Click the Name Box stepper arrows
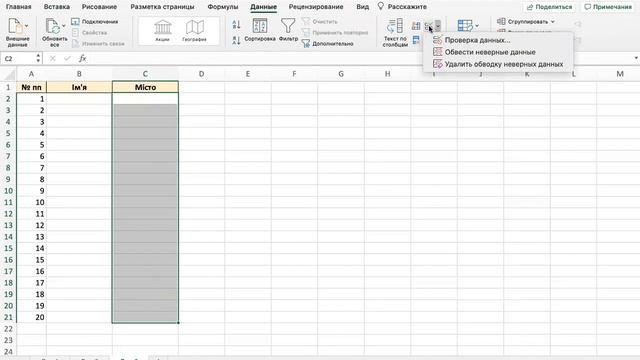Screen dimensions: 640x360 (x=38, y=58)
